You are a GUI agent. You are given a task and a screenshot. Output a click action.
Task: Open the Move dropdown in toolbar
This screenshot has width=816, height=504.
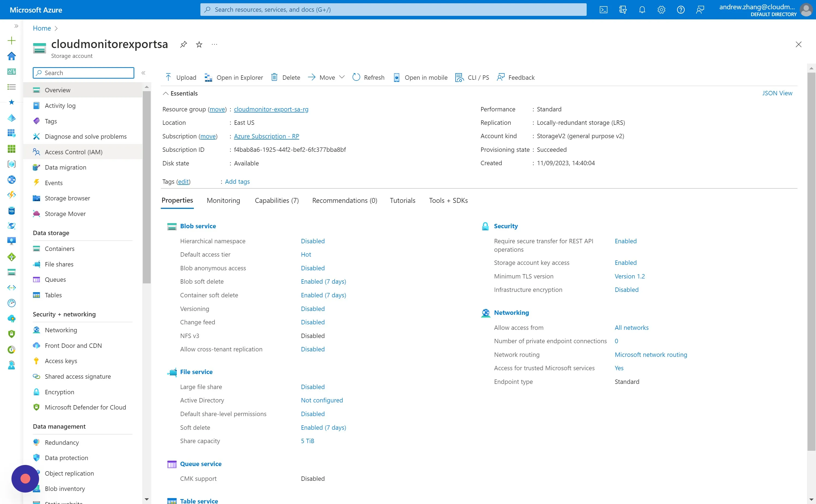point(326,77)
